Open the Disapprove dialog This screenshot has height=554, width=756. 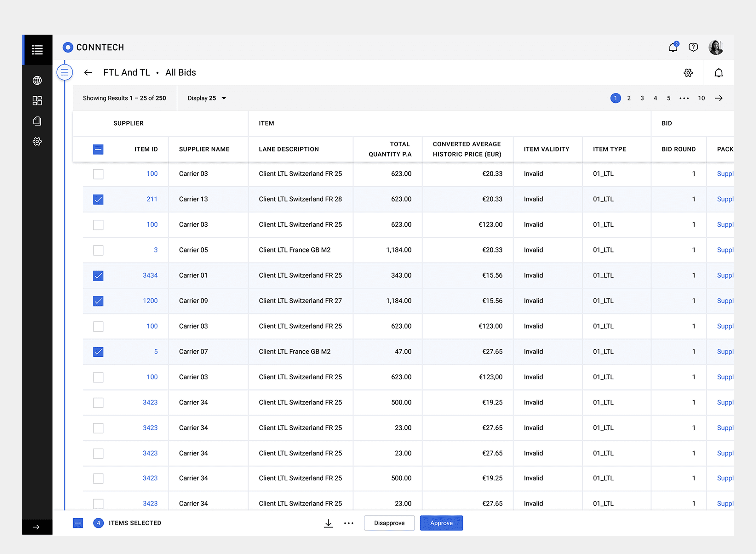389,523
